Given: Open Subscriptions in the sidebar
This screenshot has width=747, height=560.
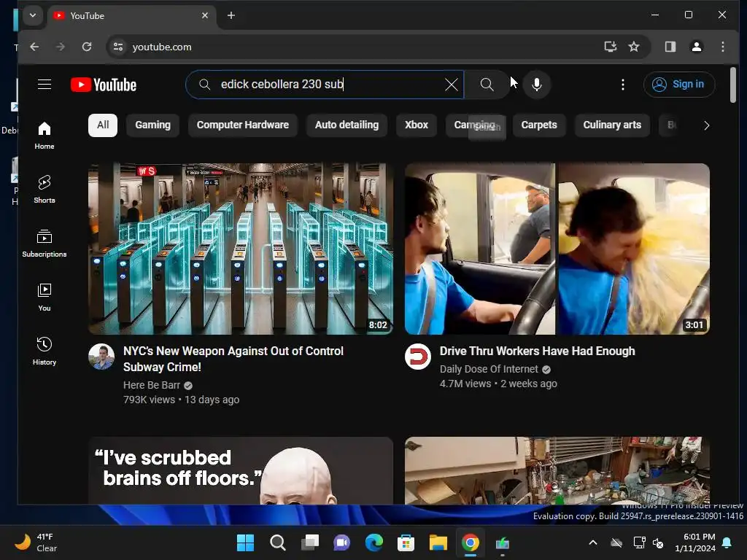Looking at the screenshot, I should (44, 244).
